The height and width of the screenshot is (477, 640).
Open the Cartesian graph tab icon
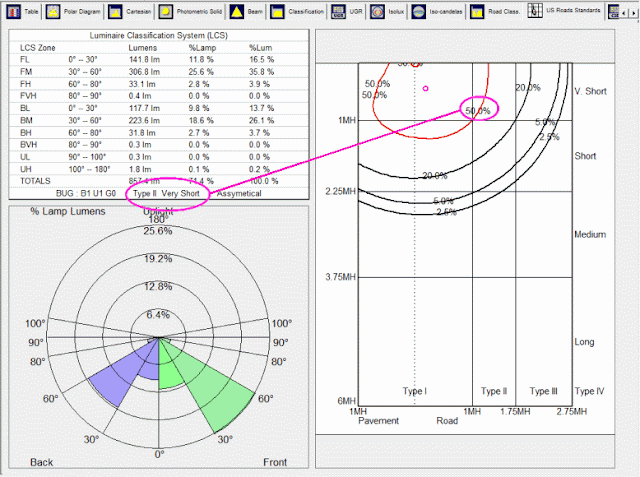pyautogui.click(x=116, y=11)
